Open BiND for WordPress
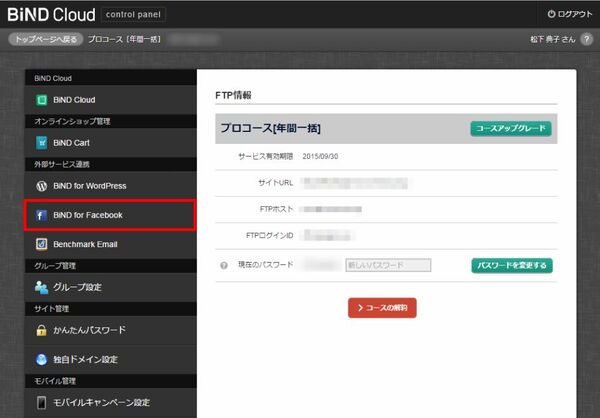 (111, 186)
